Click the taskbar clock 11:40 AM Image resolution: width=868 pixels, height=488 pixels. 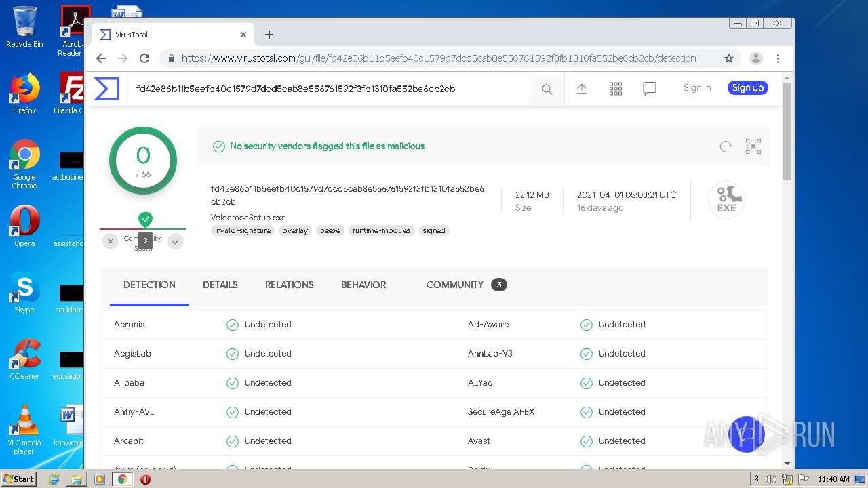click(833, 479)
